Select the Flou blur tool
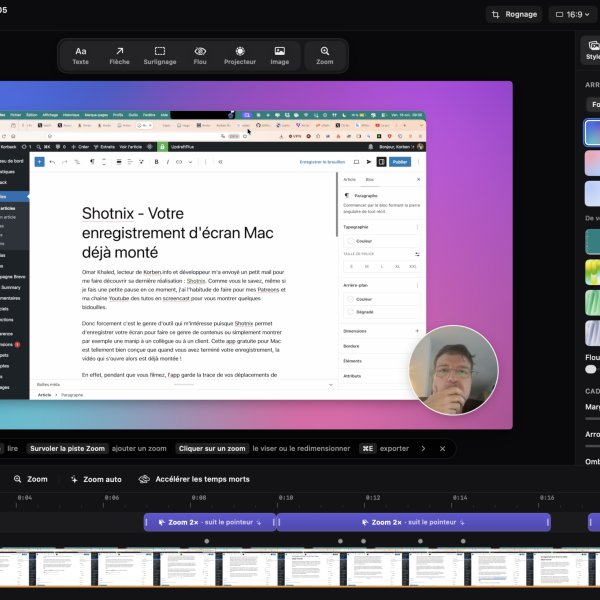600x600 pixels. [x=200, y=56]
